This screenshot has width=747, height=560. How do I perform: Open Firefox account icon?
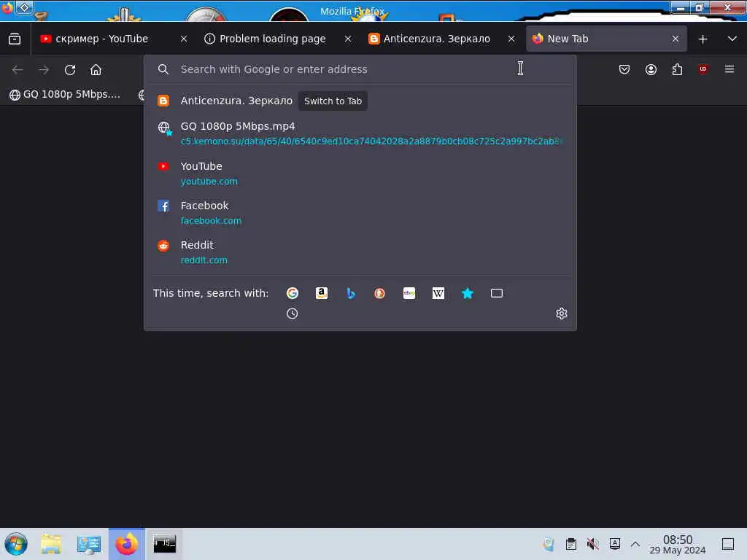pyautogui.click(x=651, y=69)
